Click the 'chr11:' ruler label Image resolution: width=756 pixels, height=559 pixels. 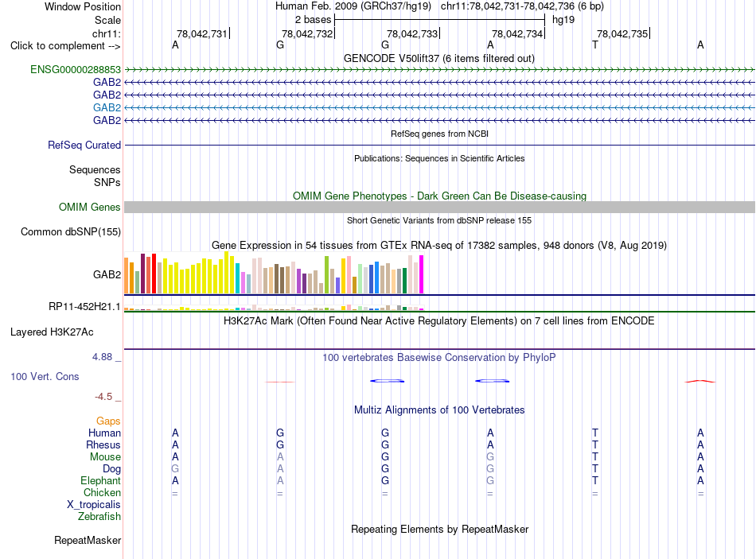(x=106, y=33)
